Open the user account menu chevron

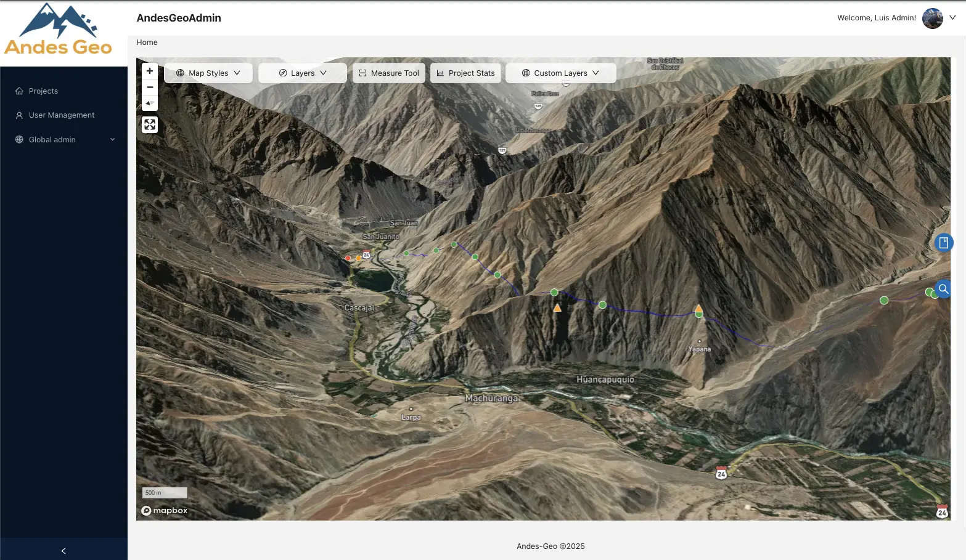(952, 18)
